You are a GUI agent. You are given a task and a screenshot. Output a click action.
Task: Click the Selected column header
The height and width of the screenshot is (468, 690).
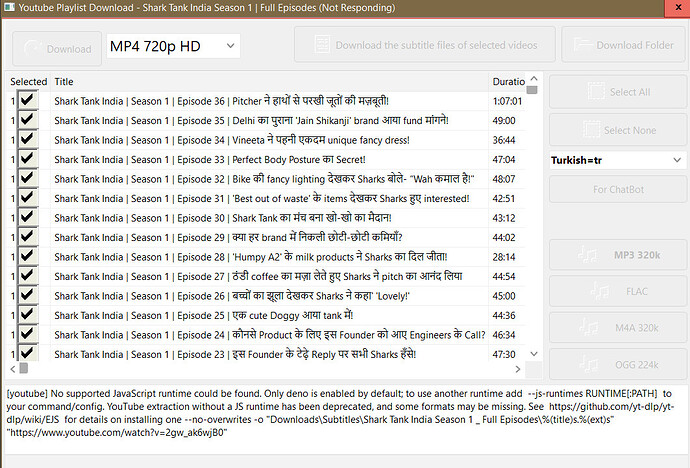click(x=29, y=81)
